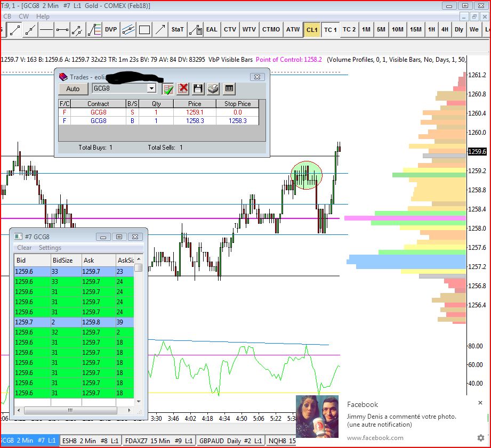Screen dimensions: 491x448
Task: Click Auto button in Trades window
Action: pos(73,89)
